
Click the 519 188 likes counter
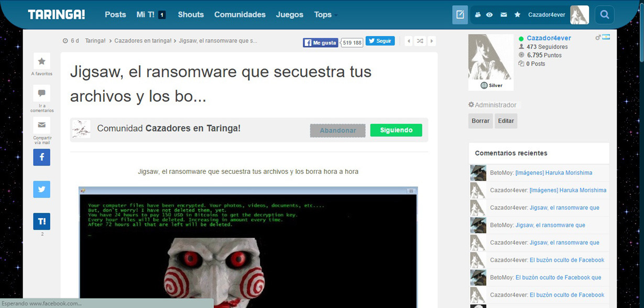(352, 43)
